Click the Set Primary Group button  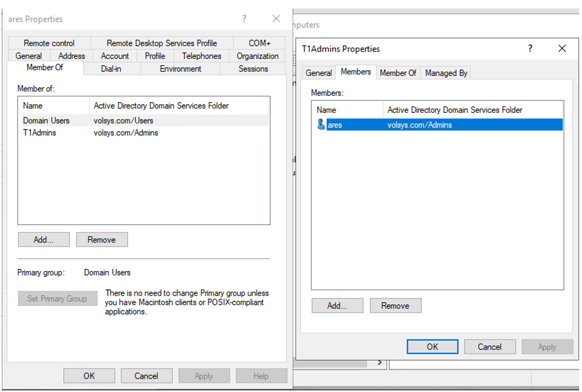click(x=57, y=298)
